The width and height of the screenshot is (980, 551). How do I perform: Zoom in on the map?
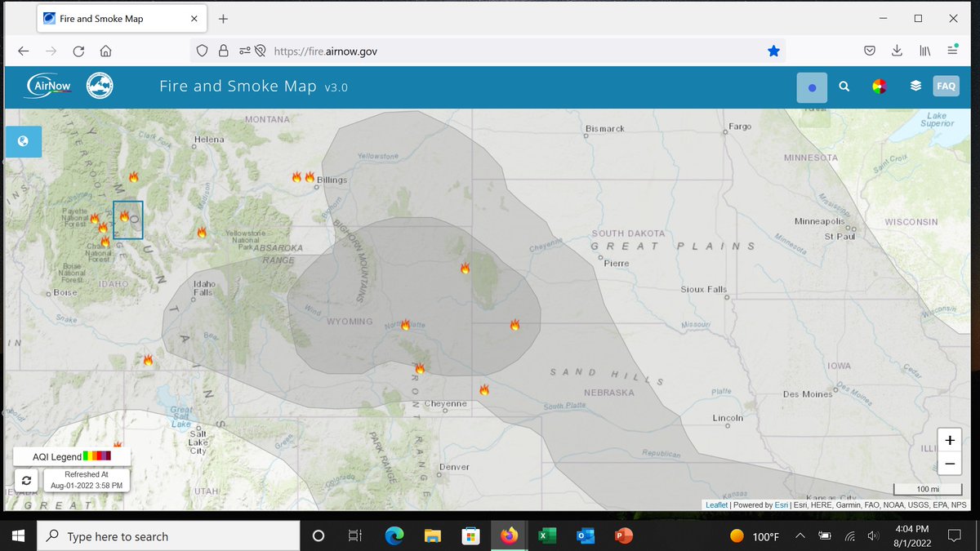click(x=950, y=440)
